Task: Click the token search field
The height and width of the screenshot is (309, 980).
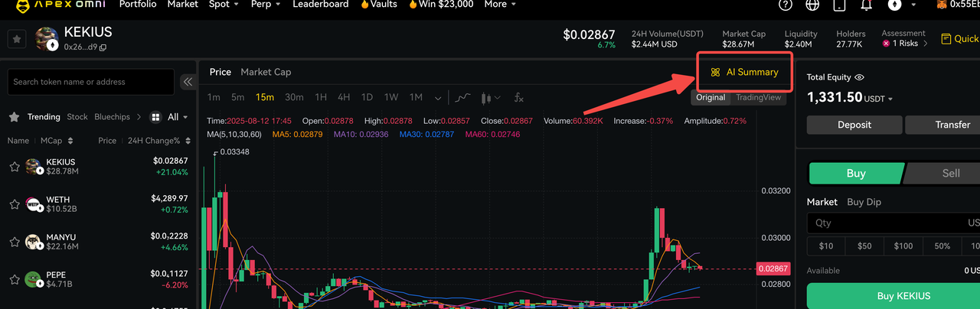Action: tap(92, 82)
